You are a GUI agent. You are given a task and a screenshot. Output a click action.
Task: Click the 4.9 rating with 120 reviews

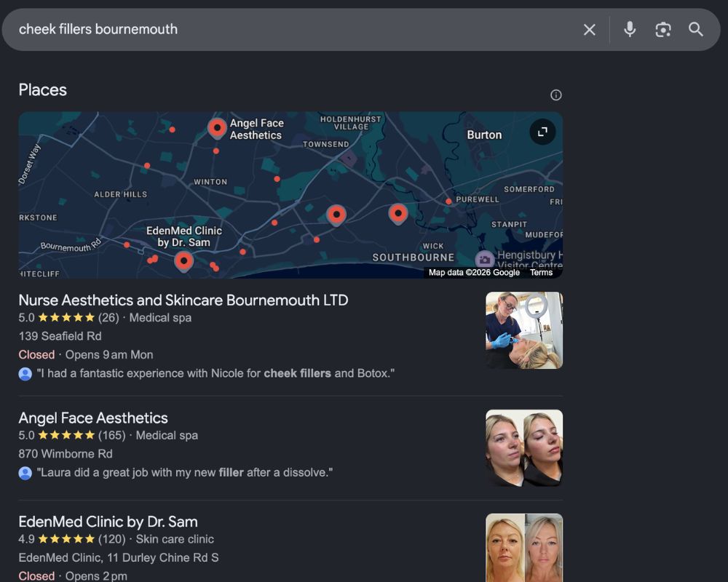point(72,539)
